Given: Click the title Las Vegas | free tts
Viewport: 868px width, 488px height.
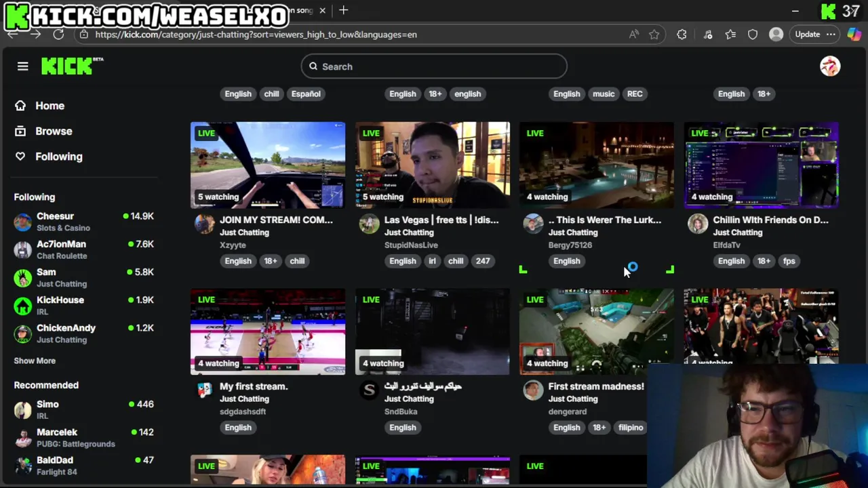Looking at the screenshot, I should pos(441,220).
